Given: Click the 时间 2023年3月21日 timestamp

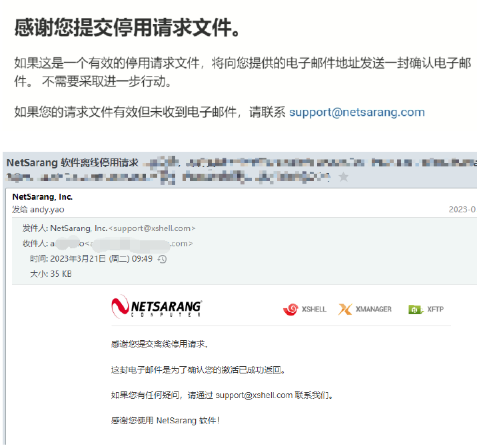Looking at the screenshot, I should (x=91, y=259).
